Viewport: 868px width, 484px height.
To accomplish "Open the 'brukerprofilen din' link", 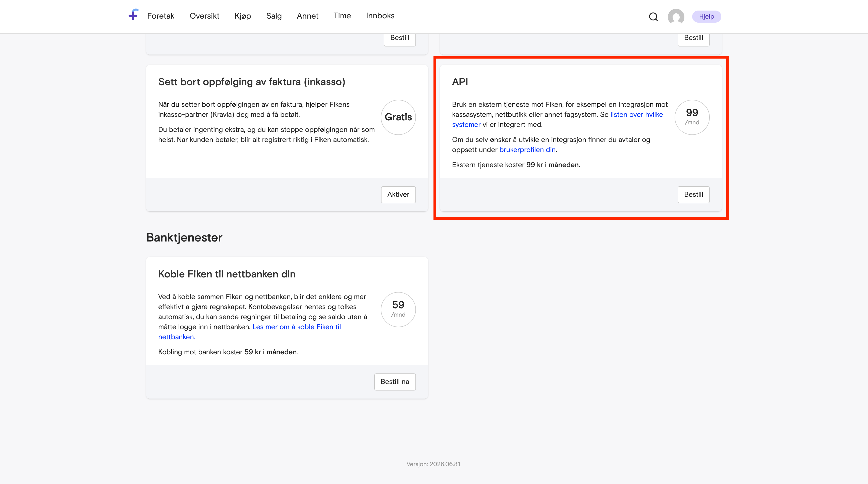I will click(527, 150).
